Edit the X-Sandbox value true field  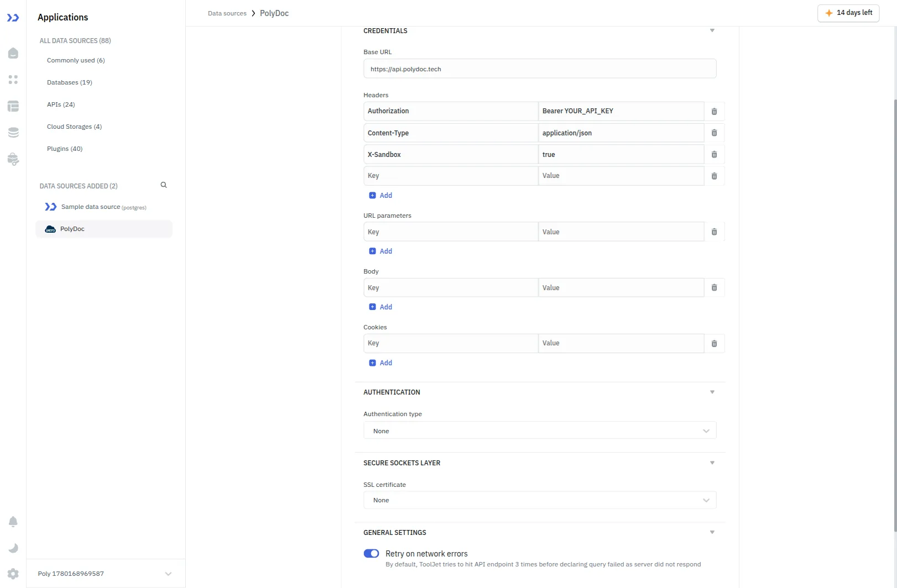click(621, 155)
